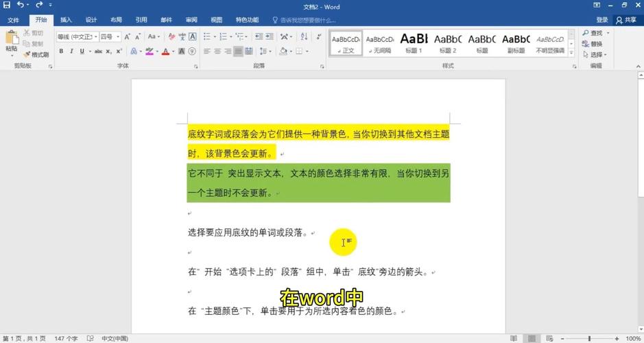Image resolution: width=644 pixels, height=343 pixels.
Task: Click the Sign in (登录) link
Action: pos(602,20)
